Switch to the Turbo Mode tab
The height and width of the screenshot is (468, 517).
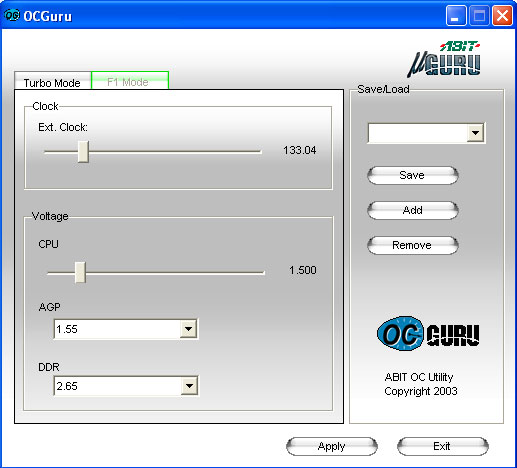[x=52, y=81]
